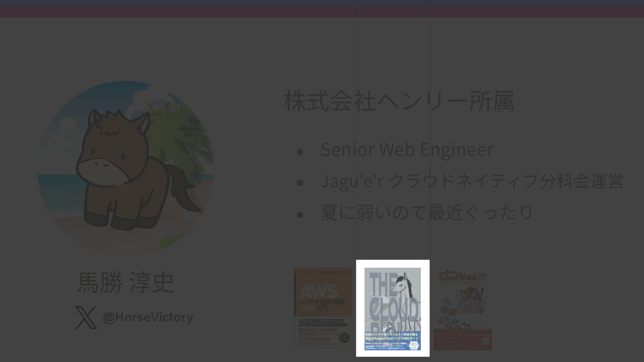Click the brown horse avatar image
The height and width of the screenshot is (362, 644).
pyautogui.click(x=126, y=169)
